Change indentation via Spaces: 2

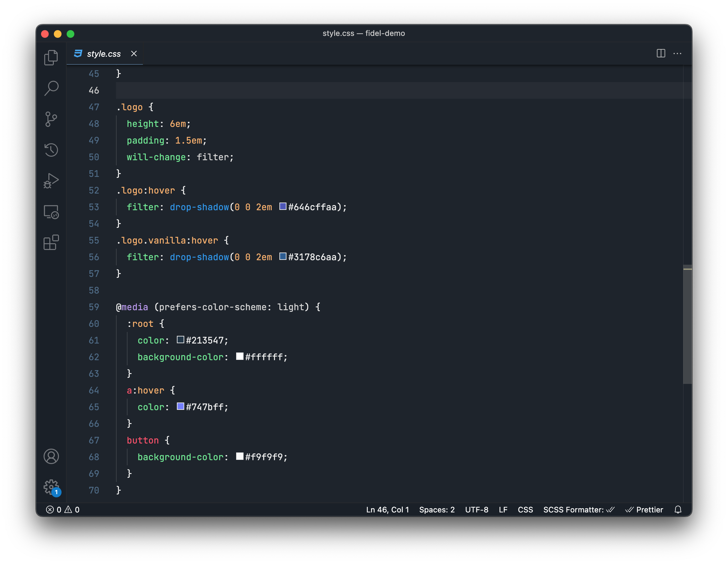point(437,510)
